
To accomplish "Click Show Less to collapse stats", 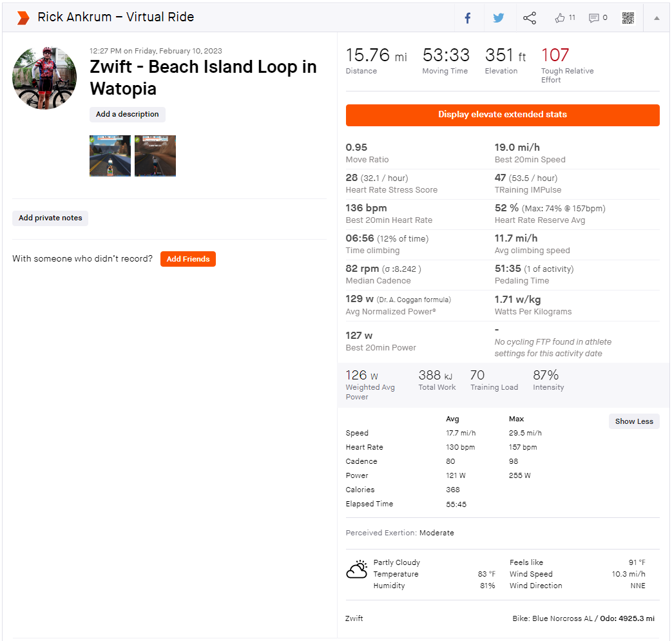I will (633, 421).
